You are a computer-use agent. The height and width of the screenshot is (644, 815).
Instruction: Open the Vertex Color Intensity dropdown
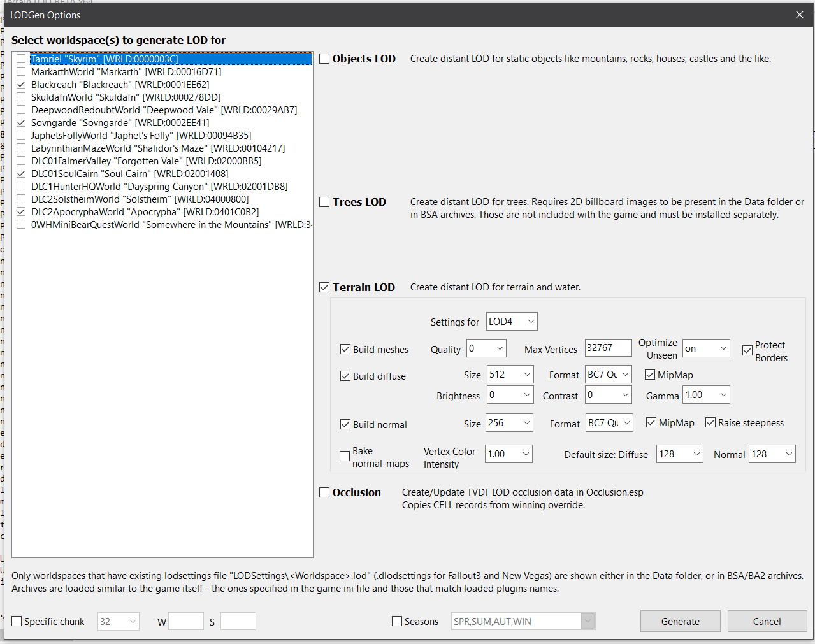pos(508,454)
